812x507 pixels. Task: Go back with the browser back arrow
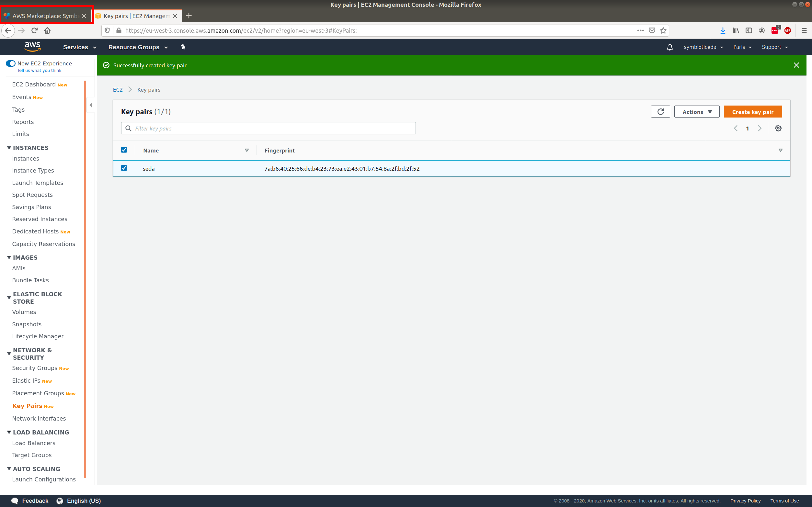(x=8, y=30)
